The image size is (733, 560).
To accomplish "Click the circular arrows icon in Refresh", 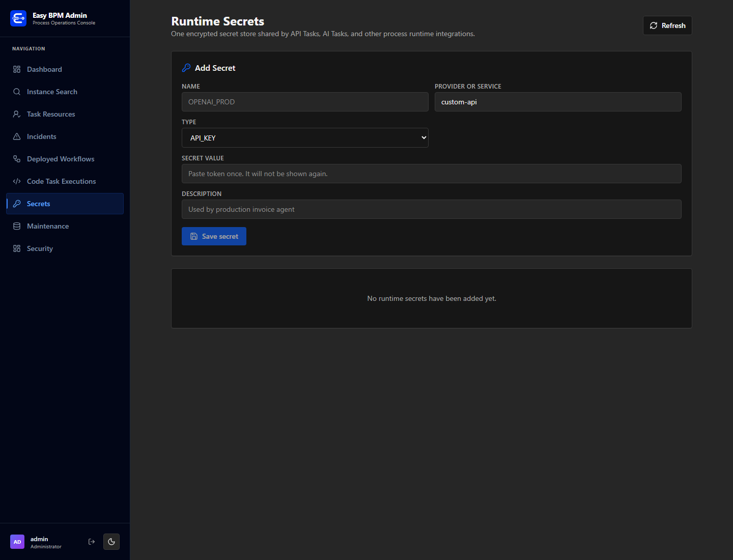I will (x=654, y=25).
